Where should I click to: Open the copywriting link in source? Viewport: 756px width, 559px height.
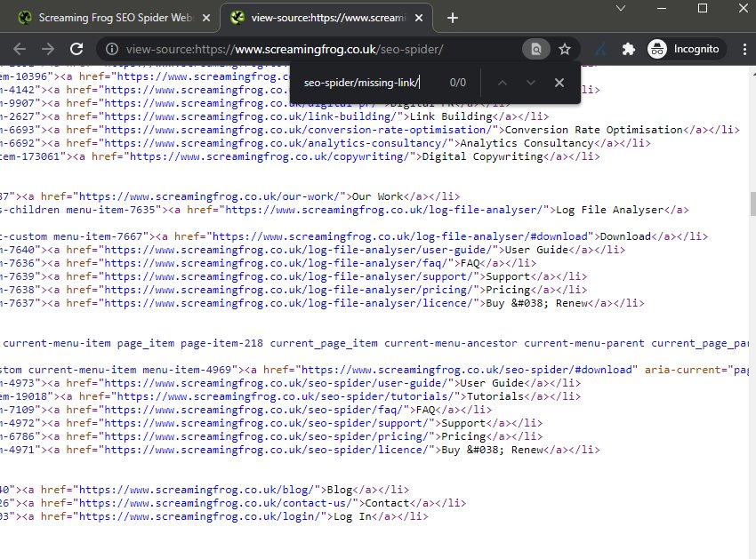coord(269,156)
